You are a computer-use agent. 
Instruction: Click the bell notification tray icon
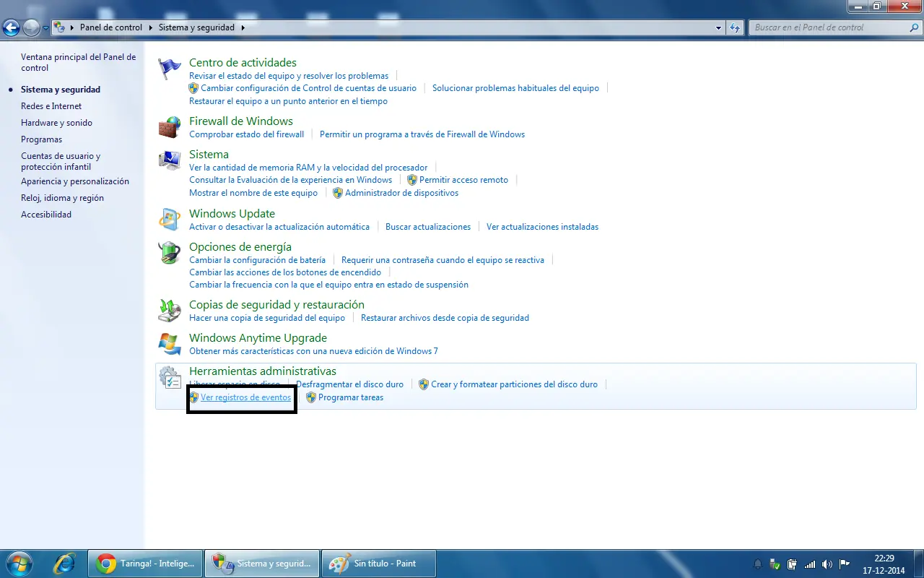coord(758,564)
